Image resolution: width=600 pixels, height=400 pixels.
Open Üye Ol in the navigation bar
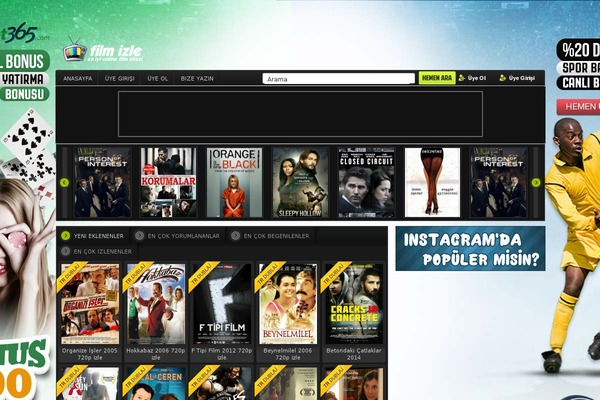158,78
